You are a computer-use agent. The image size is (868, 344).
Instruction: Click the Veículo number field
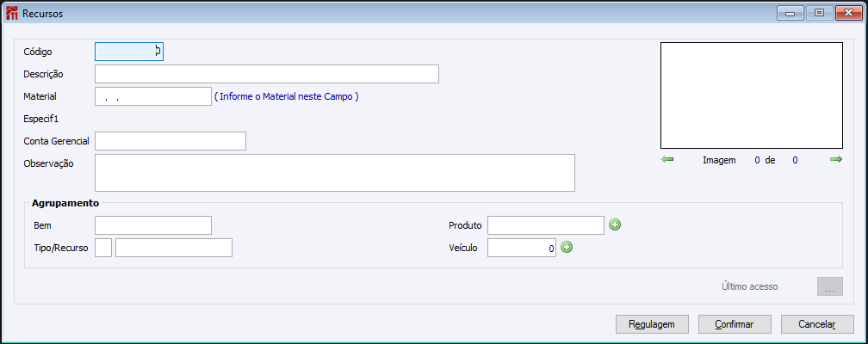(x=522, y=248)
